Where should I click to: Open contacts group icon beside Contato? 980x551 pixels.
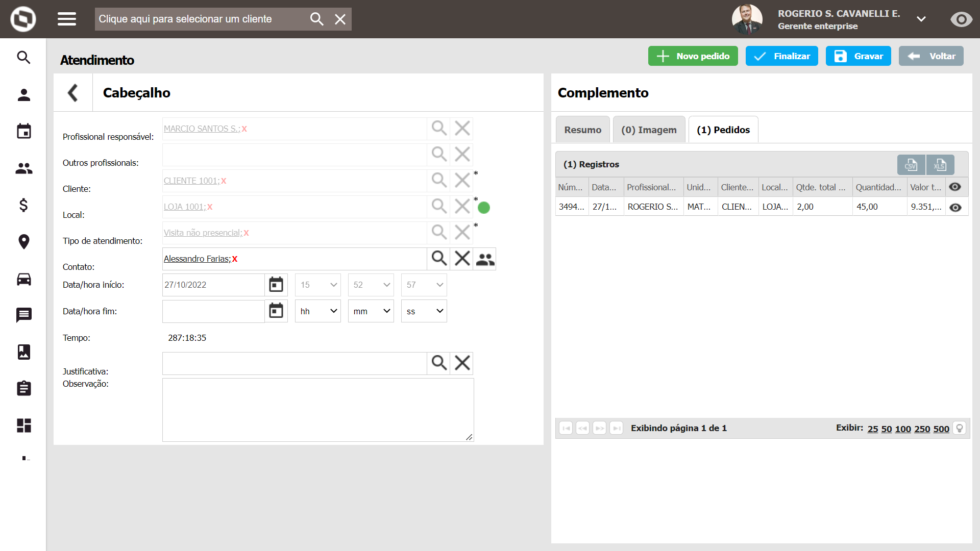click(485, 259)
